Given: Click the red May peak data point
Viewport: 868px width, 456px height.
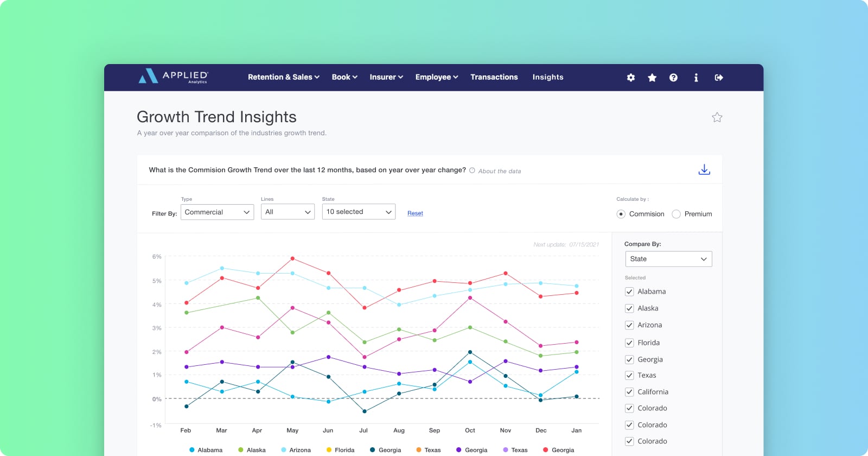Looking at the screenshot, I should 292,258.
